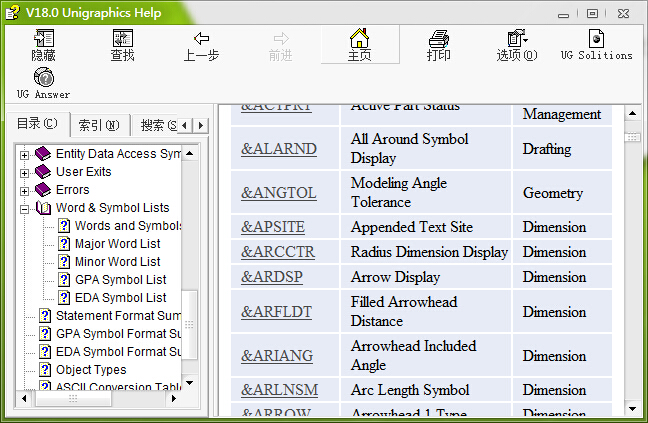
Task: Click the tree panel scroll-down arrow
Action: point(190,383)
